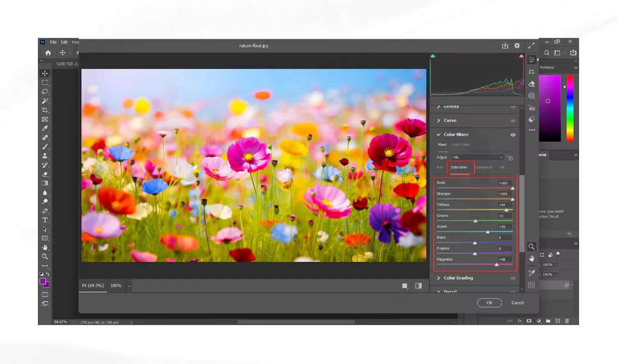Toggle Effects panel visibility eye
The image size is (617, 364).
click(513, 107)
